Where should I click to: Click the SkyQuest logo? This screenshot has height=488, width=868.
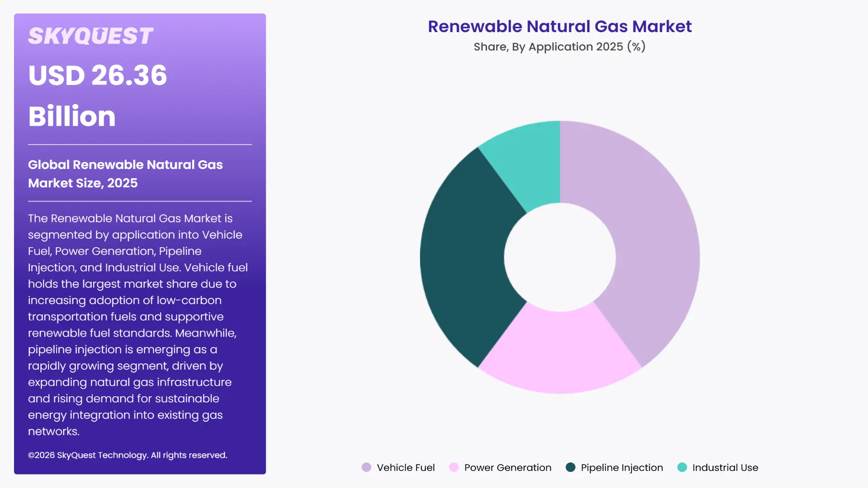coord(90,36)
